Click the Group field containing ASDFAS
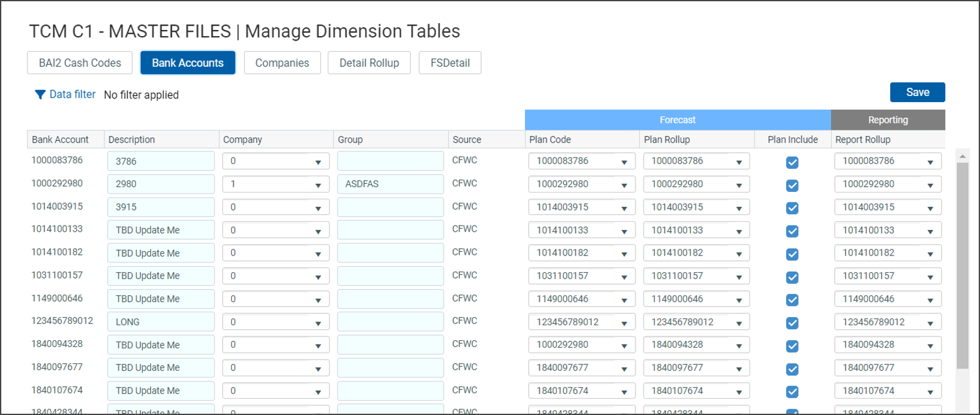The image size is (980, 415). point(391,184)
